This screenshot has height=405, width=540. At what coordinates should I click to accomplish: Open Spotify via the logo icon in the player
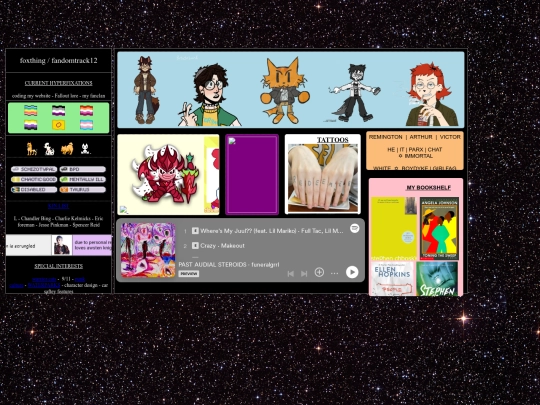pos(354,228)
